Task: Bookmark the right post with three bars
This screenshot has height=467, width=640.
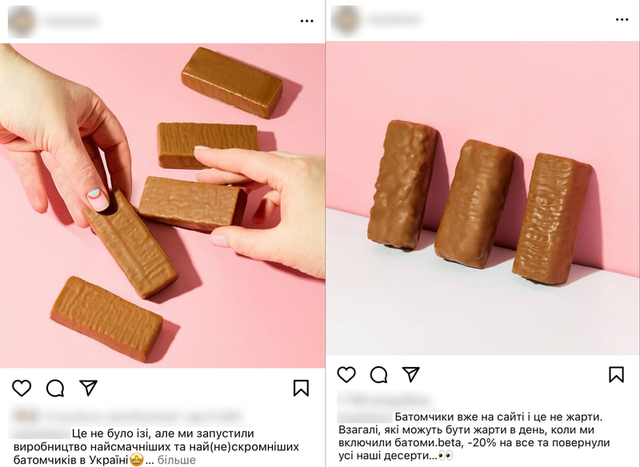Action: (x=616, y=374)
